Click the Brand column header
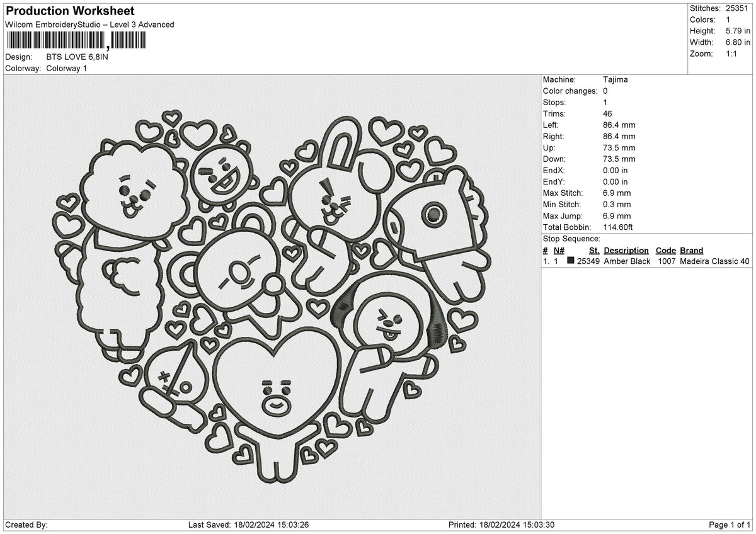 [x=692, y=250]
